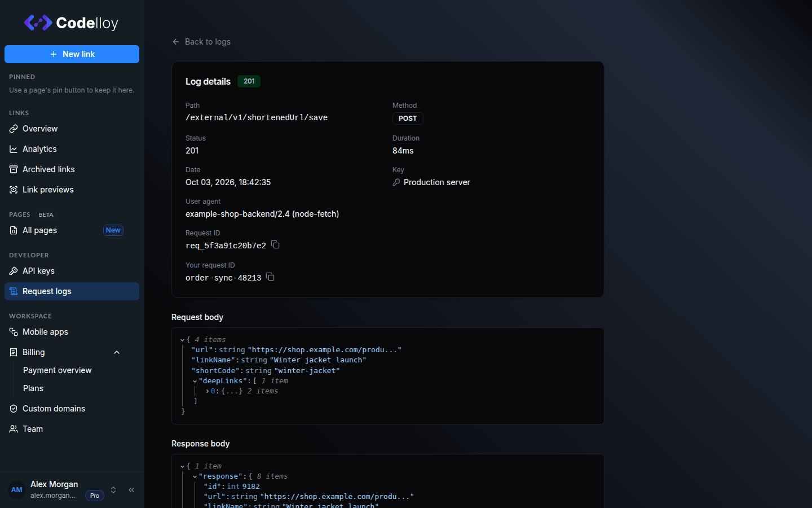The width and height of the screenshot is (812, 508).
Task: Click the New badge beside All pages
Action: (x=113, y=230)
